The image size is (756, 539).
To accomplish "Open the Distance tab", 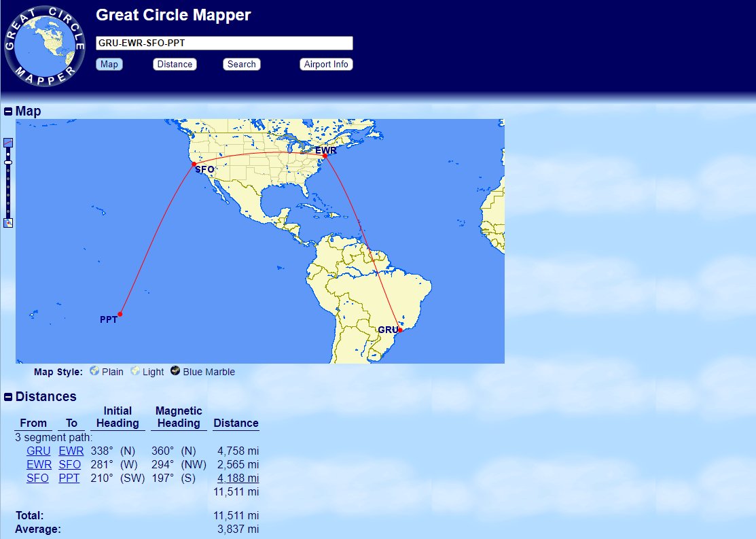I will click(175, 64).
